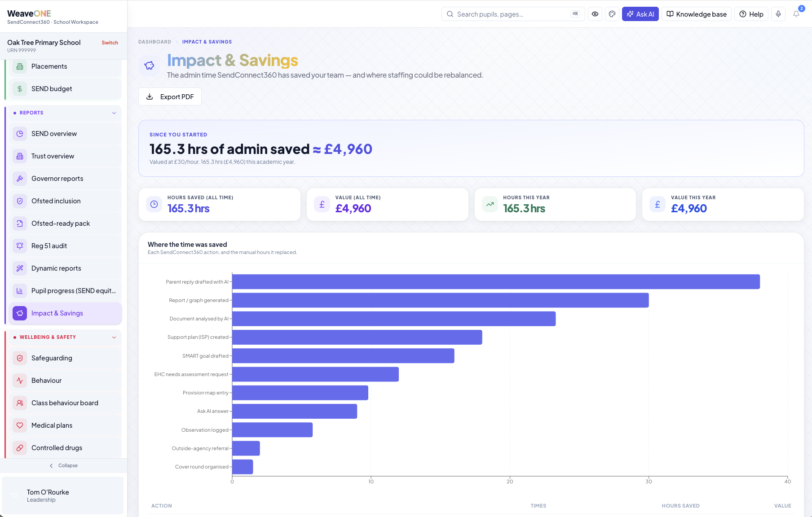Screen dimensions: 812x517
Task: Click the Export PDF button
Action: pyautogui.click(x=170, y=96)
